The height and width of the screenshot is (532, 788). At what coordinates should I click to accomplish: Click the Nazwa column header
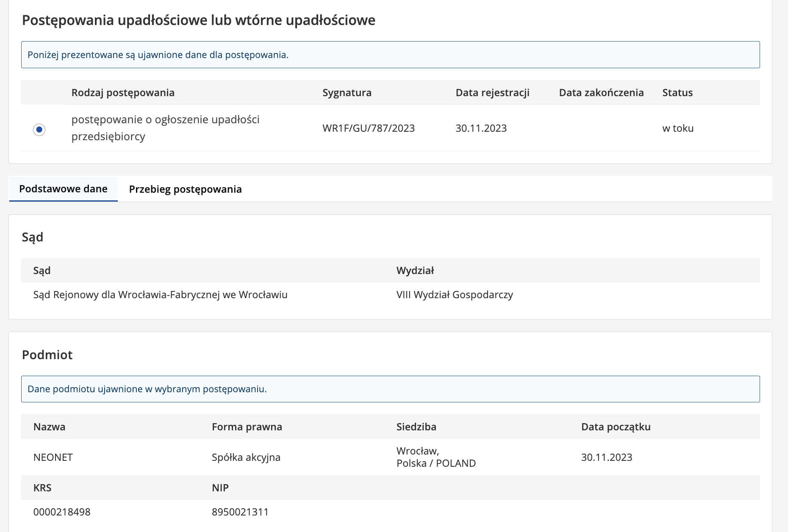pos(49,427)
